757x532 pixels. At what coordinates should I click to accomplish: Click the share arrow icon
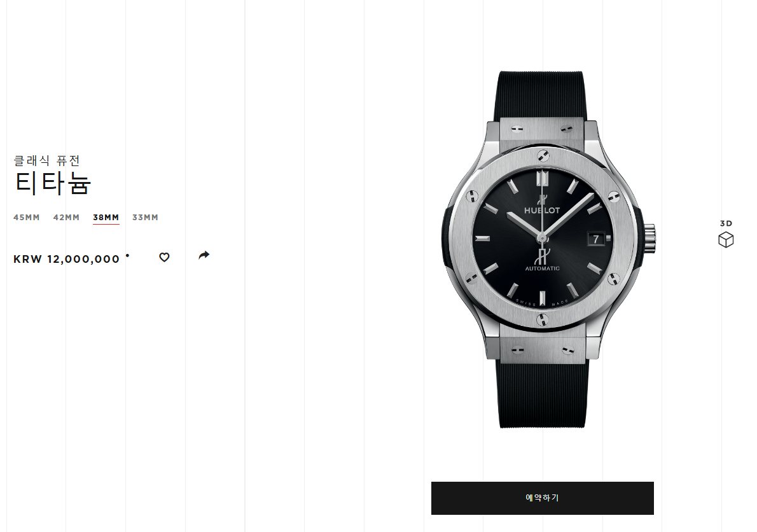(x=204, y=255)
